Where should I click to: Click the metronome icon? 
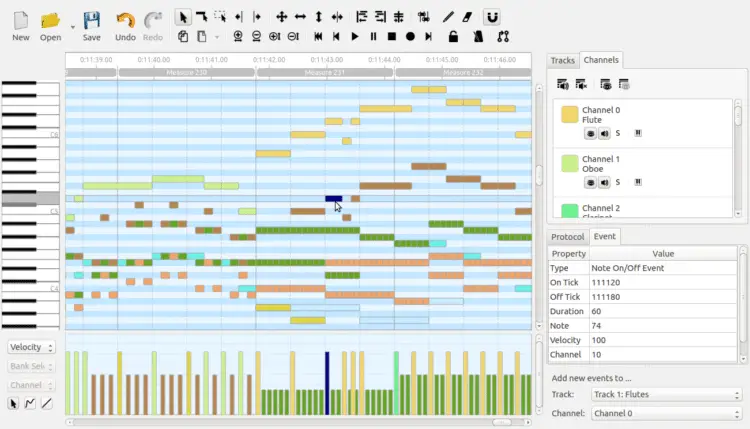click(x=477, y=37)
